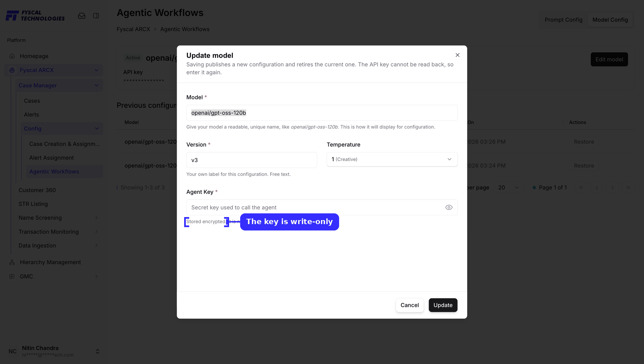Screen dimensions: 644x364
Task: Open the Nitin Chandra account switcher
Action: click(x=98, y=351)
